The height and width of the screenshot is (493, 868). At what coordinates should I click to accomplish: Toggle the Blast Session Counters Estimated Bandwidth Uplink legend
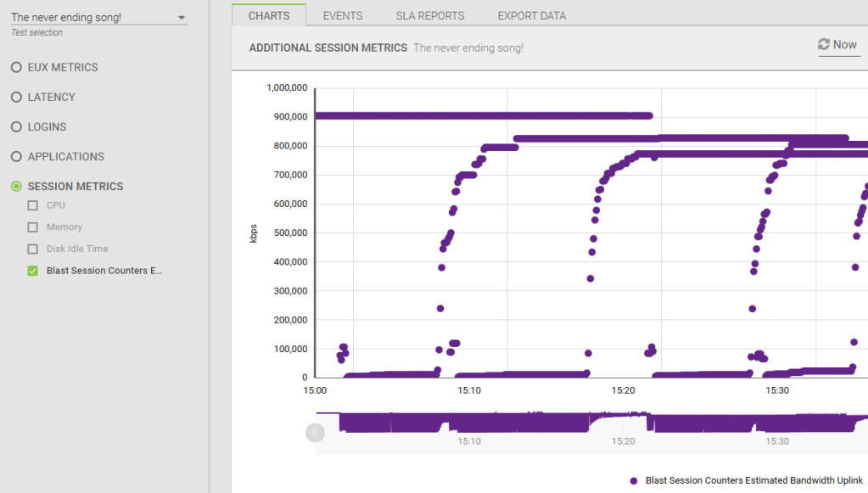pos(753,480)
